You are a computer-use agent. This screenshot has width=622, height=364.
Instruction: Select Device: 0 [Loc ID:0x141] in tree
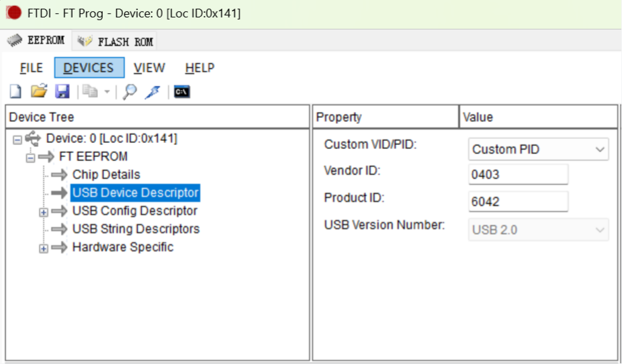pos(112,138)
